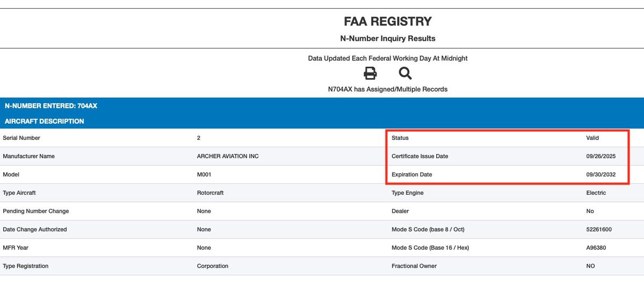Click 'Mode S Code (Base 16 / Hex)' label
This screenshot has width=644, height=283.
(430, 247)
